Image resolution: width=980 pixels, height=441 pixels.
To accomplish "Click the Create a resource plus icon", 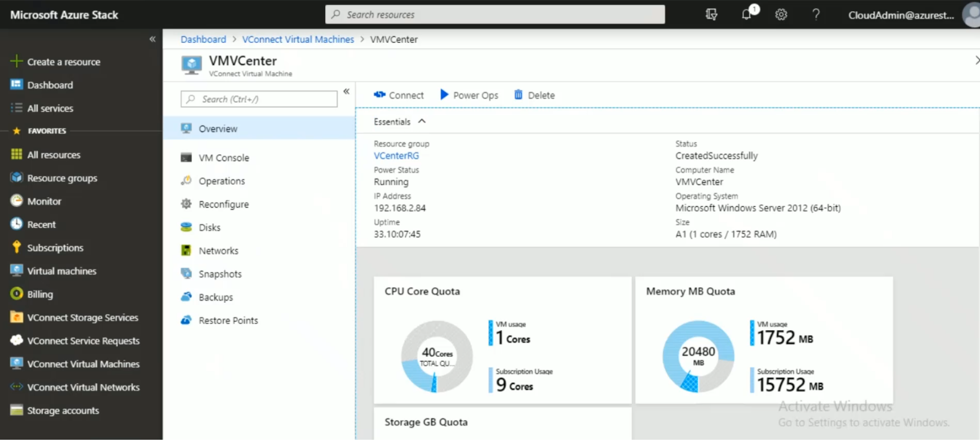I will [x=17, y=61].
